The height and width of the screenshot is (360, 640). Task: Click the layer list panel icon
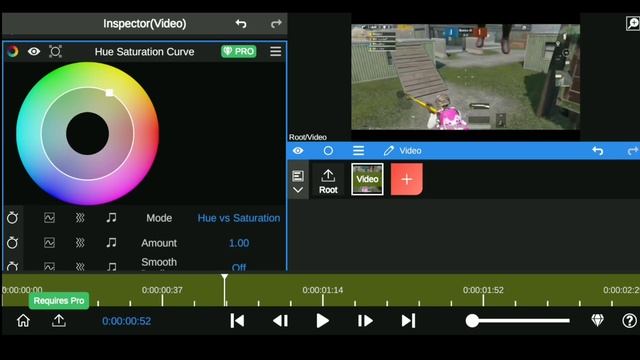[298, 176]
